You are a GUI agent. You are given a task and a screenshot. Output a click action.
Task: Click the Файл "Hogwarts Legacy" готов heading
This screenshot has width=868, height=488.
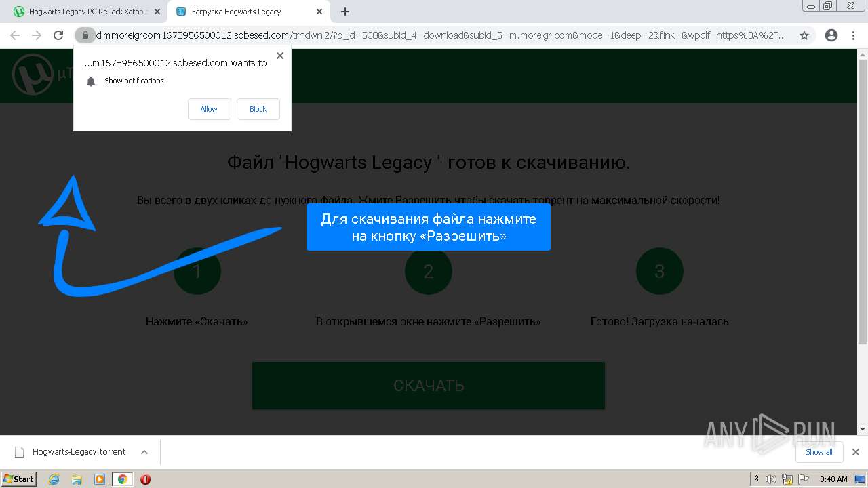pos(428,163)
